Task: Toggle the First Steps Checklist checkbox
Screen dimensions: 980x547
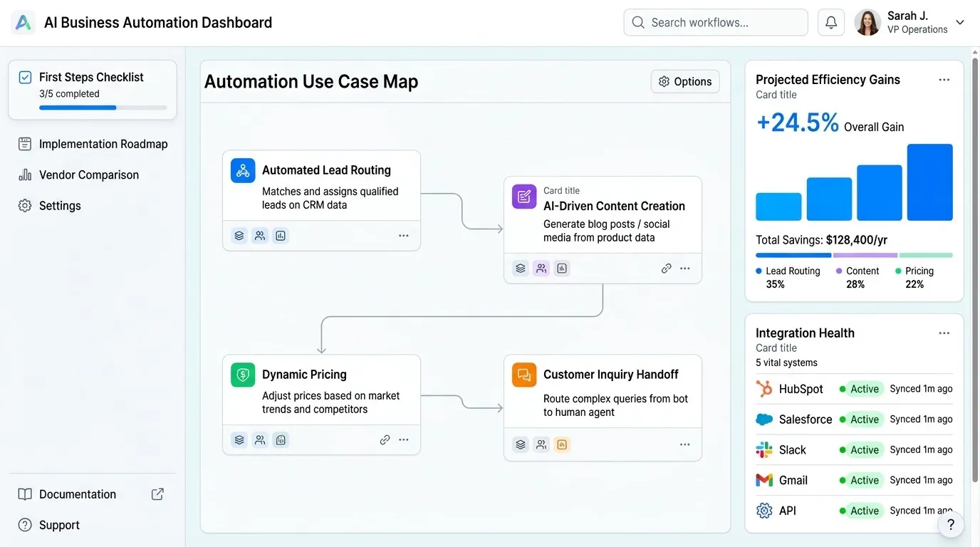Action: pyautogui.click(x=25, y=77)
